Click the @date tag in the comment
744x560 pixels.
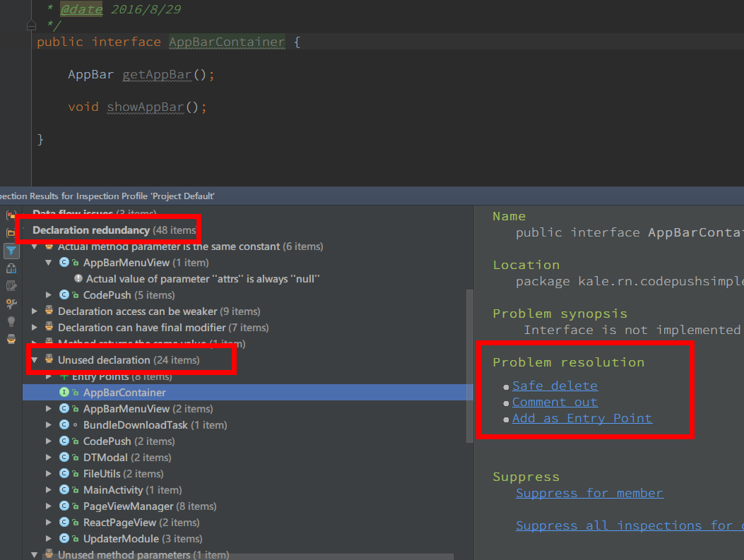point(81,9)
